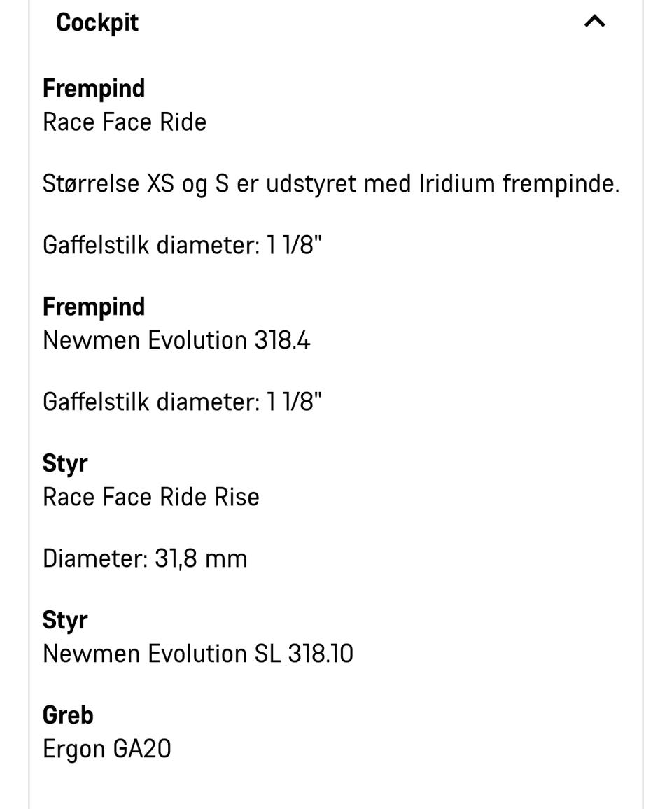Click the Greb heading
The image size is (672, 809).
pos(69,715)
